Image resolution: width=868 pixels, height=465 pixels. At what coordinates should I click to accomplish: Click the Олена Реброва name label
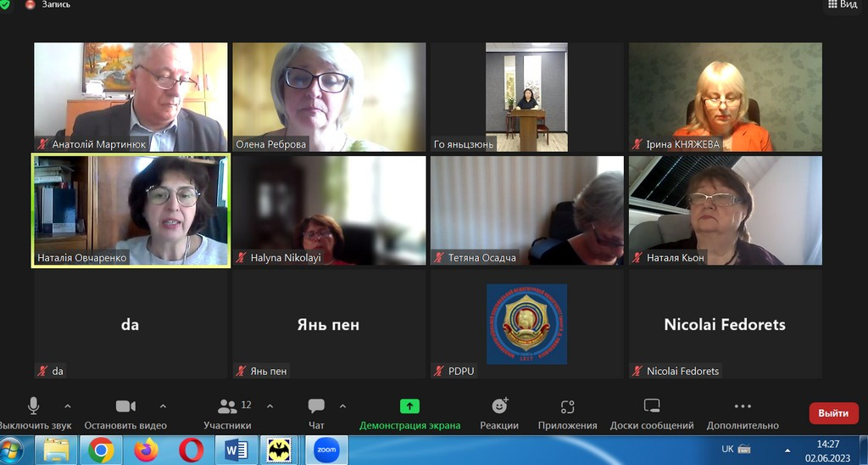click(270, 144)
